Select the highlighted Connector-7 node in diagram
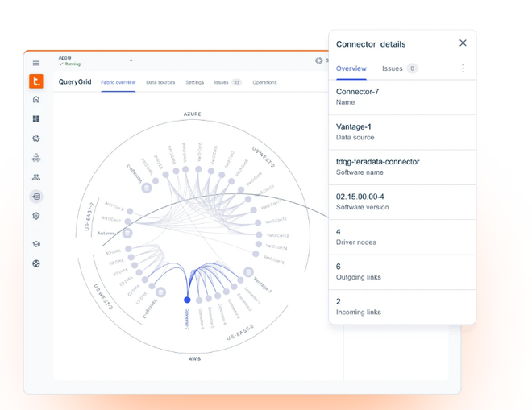 tap(188, 300)
